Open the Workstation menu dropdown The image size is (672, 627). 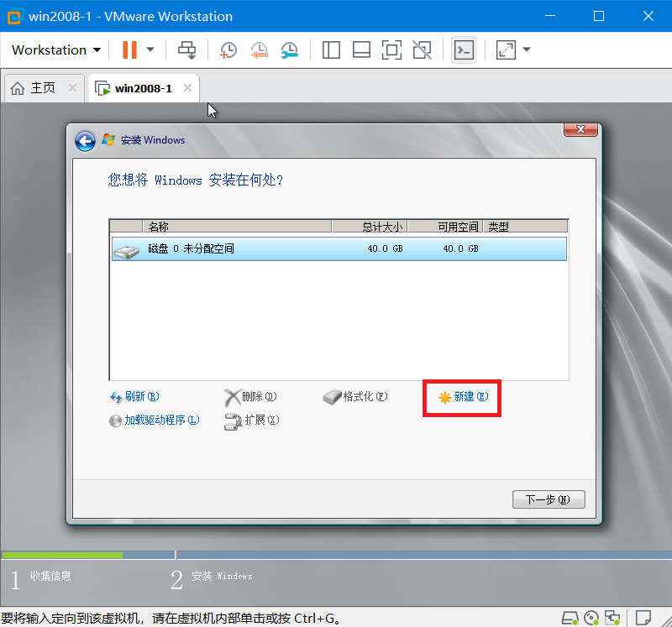(56, 50)
